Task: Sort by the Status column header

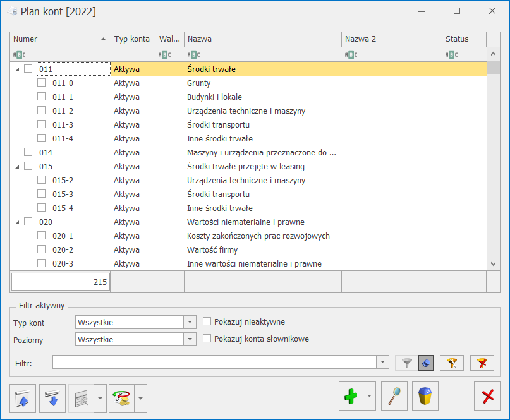Action: click(x=464, y=39)
